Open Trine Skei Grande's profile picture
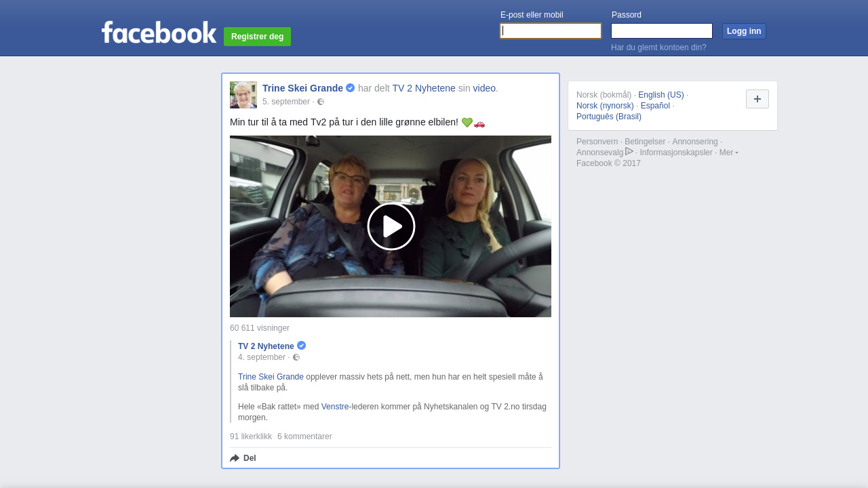Image resolution: width=868 pixels, height=488 pixels. click(x=243, y=95)
